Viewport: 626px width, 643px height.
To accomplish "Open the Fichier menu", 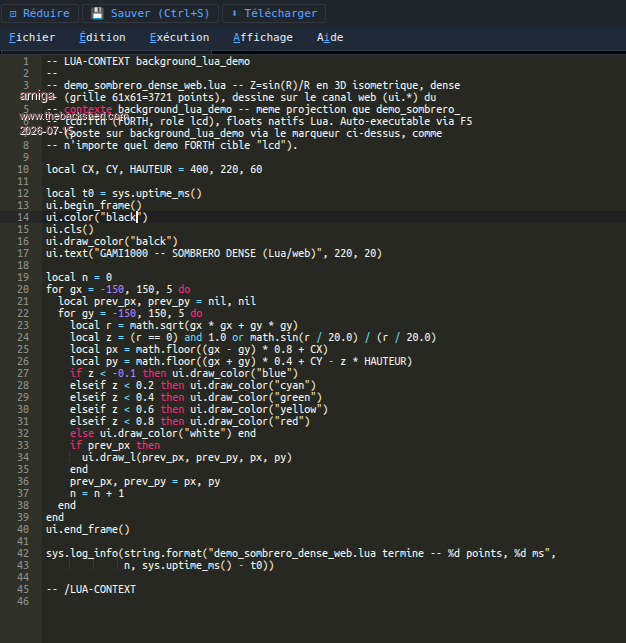I will 32,37.
